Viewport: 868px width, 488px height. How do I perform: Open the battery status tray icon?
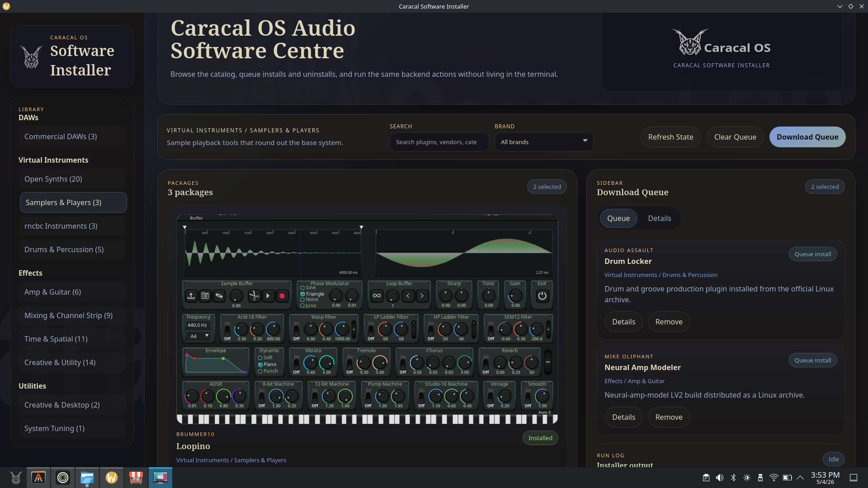click(x=788, y=478)
